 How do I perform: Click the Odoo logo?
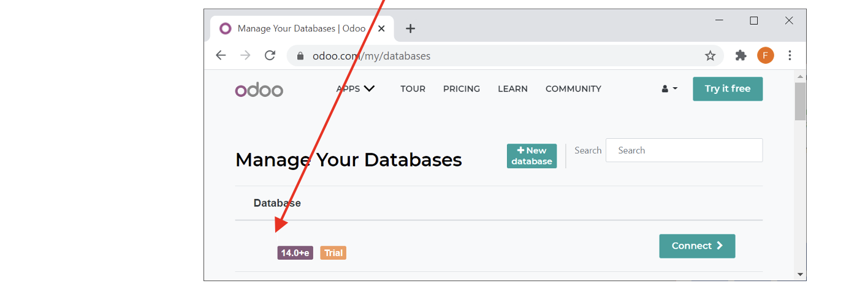259,90
